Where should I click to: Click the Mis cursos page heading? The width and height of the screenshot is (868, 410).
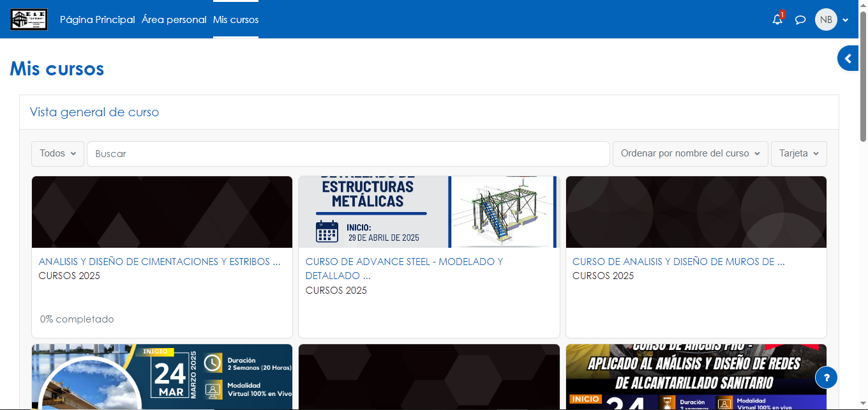pyautogui.click(x=57, y=68)
